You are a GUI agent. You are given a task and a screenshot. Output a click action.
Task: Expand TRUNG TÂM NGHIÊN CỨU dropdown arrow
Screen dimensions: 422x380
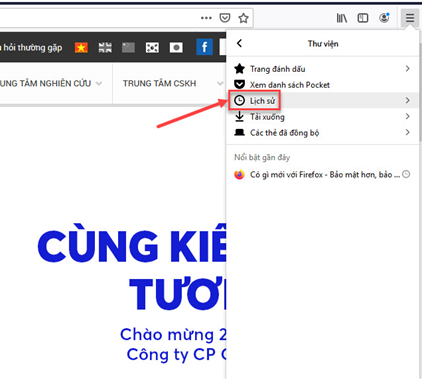tap(99, 83)
